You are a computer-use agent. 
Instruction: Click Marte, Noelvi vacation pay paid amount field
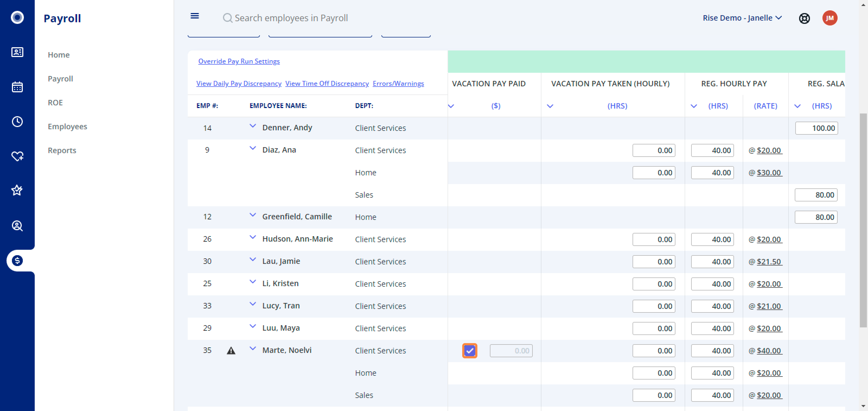pyautogui.click(x=511, y=351)
